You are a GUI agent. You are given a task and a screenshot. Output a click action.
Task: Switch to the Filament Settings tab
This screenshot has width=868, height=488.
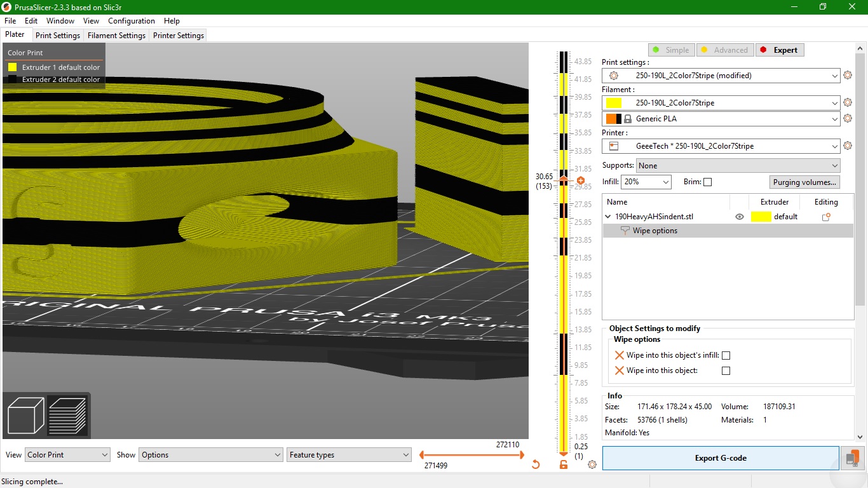[116, 36]
